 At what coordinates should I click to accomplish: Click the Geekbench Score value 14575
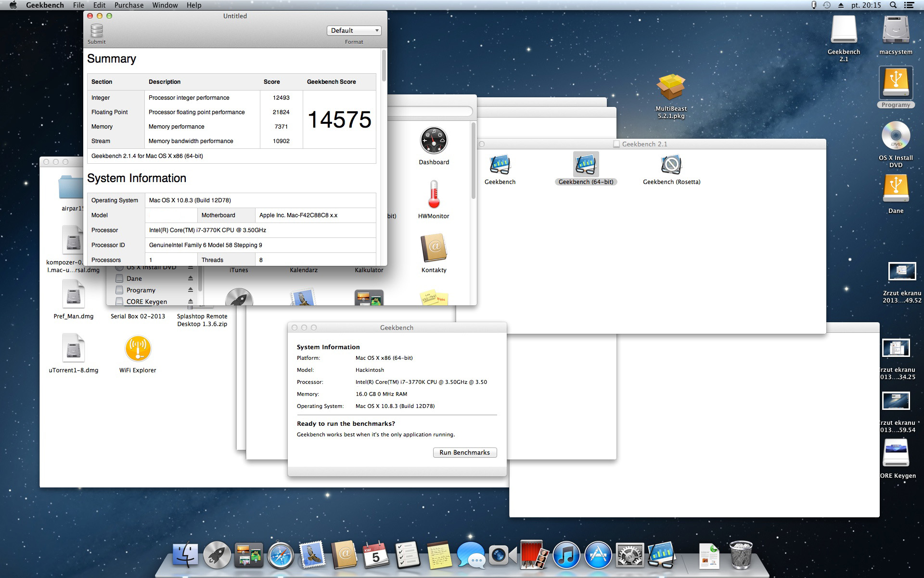pos(339,119)
